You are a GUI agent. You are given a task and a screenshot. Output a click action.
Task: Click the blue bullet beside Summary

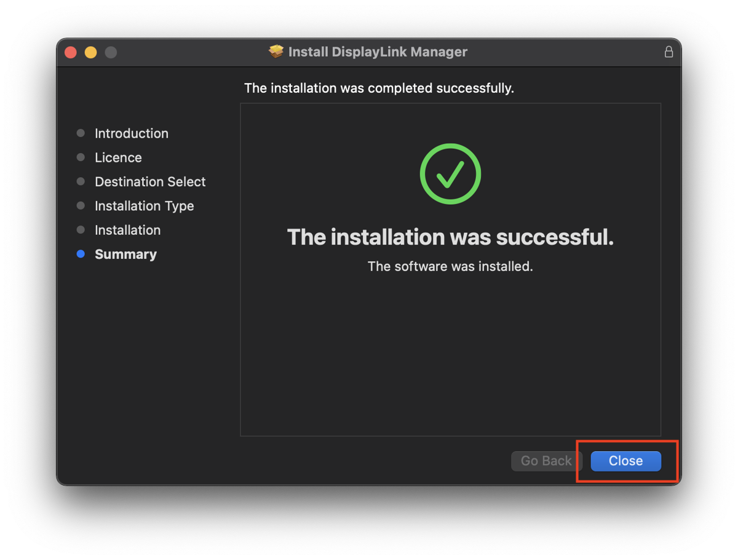click(x=81, y=254)
